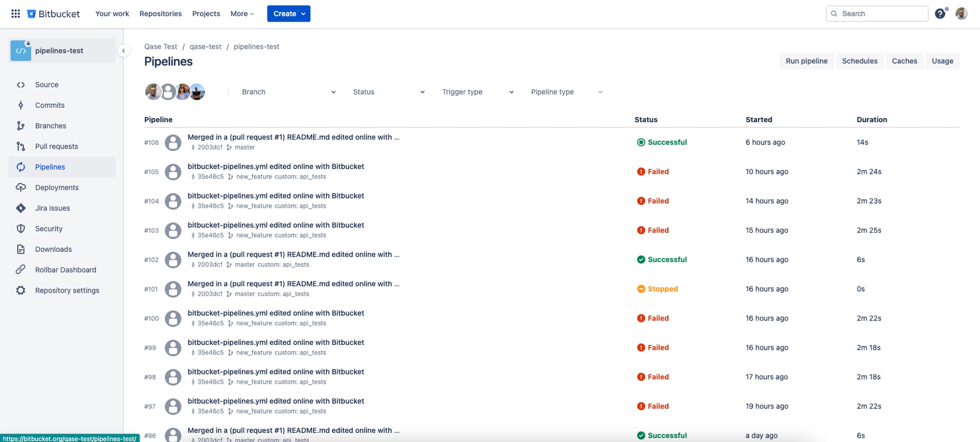Image resolution: width=980 pixels, height=442 pixels.
Task: Open the Schedules button
Action: click(859, 61)
